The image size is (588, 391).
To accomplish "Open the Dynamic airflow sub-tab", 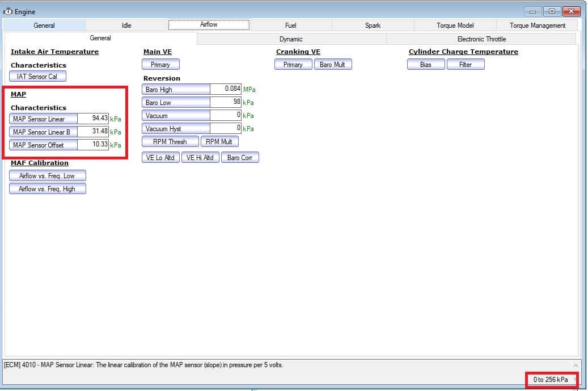I will (291, 39).
